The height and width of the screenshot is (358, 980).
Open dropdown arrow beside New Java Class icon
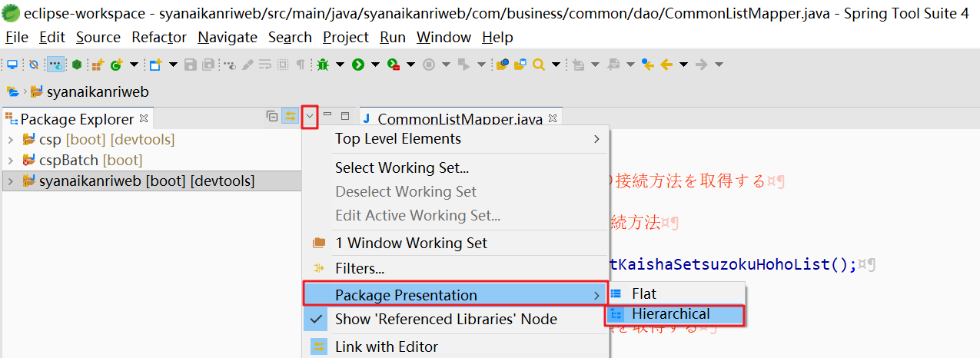pos(134,65)
